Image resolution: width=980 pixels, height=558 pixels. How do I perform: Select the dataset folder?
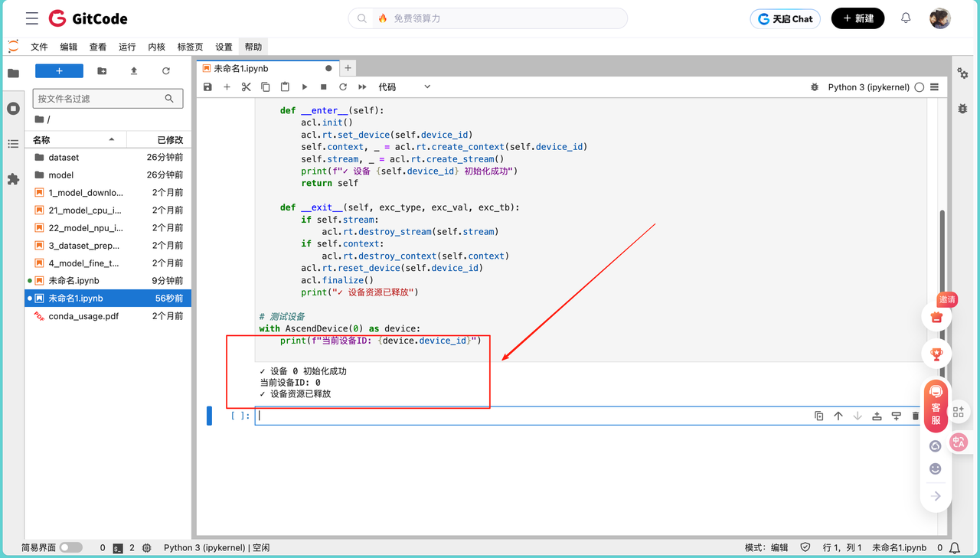click(108, 158)
